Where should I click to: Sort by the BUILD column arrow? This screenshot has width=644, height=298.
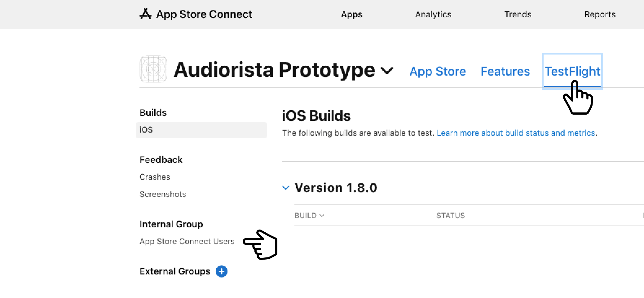pyautogui.click(x=322, y=216)
